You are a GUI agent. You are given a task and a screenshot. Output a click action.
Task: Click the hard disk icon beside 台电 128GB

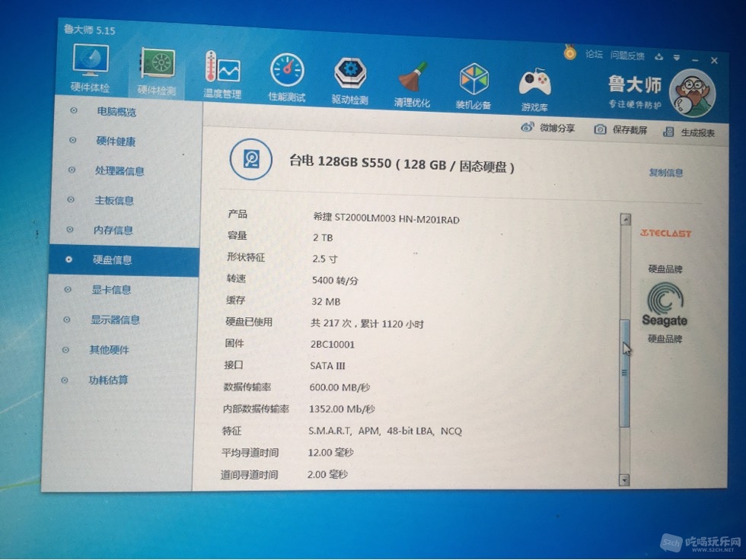tap(250, 159)
